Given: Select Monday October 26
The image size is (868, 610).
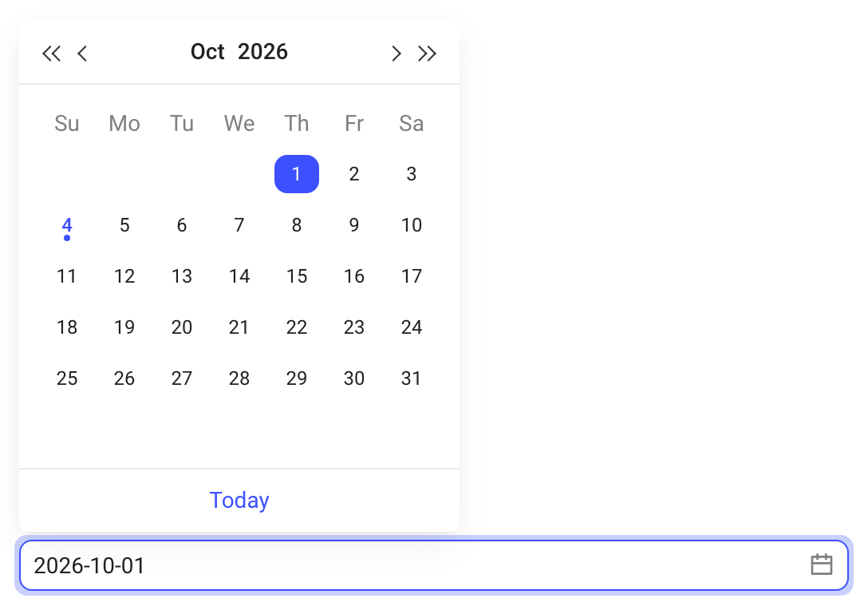Looking at the screenshot, I should 124,378.
